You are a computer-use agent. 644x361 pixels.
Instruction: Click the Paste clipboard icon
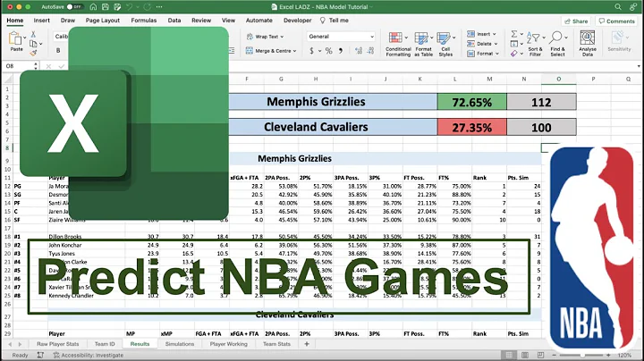pyautogui.click(x=15, y=39)
